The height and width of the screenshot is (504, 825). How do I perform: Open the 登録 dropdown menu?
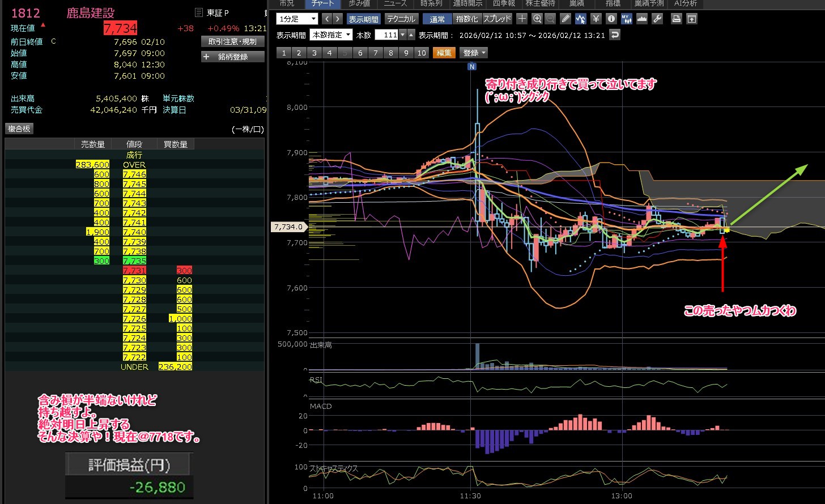474,53
